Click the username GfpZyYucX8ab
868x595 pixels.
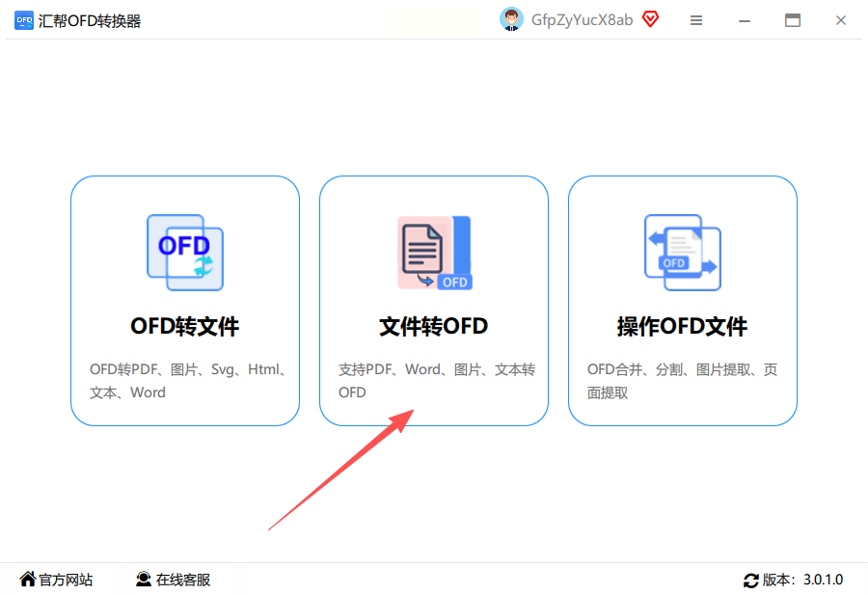point(582,20)
